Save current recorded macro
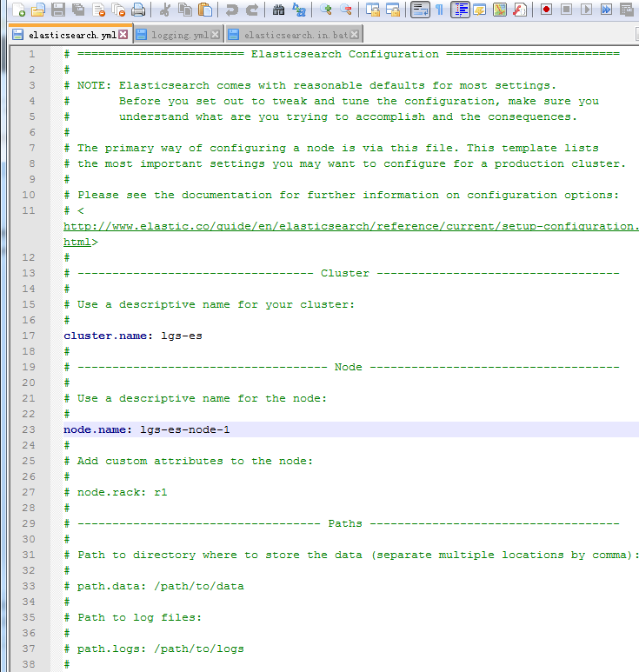Screen dimensions: 639x672 [x=627, y=10]
